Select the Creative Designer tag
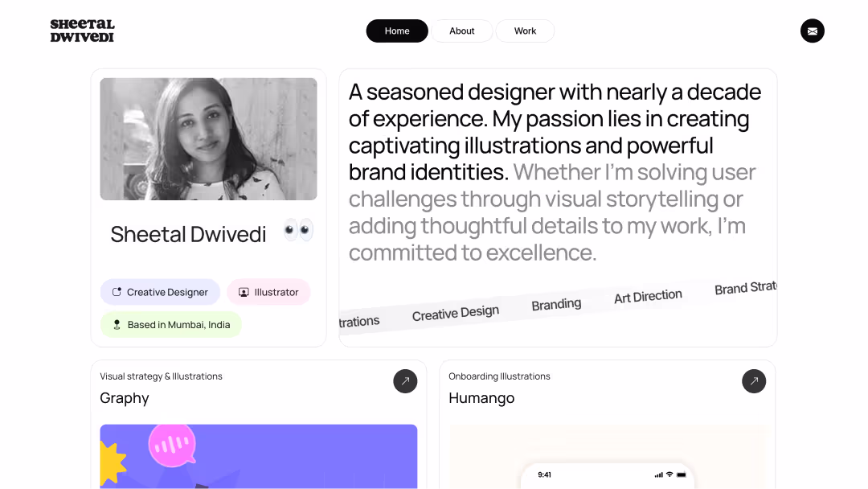 point(160,292)
